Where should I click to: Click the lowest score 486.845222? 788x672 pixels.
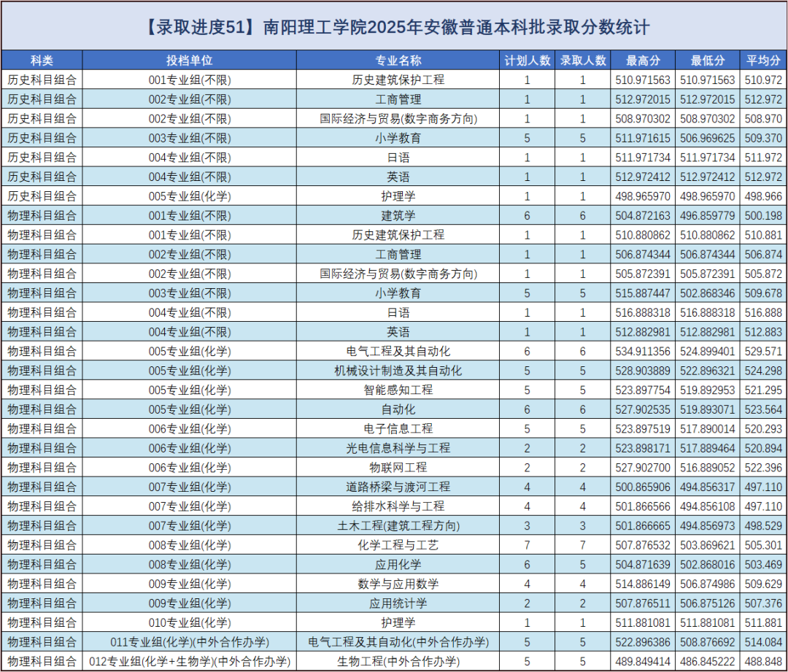point(708,662)
